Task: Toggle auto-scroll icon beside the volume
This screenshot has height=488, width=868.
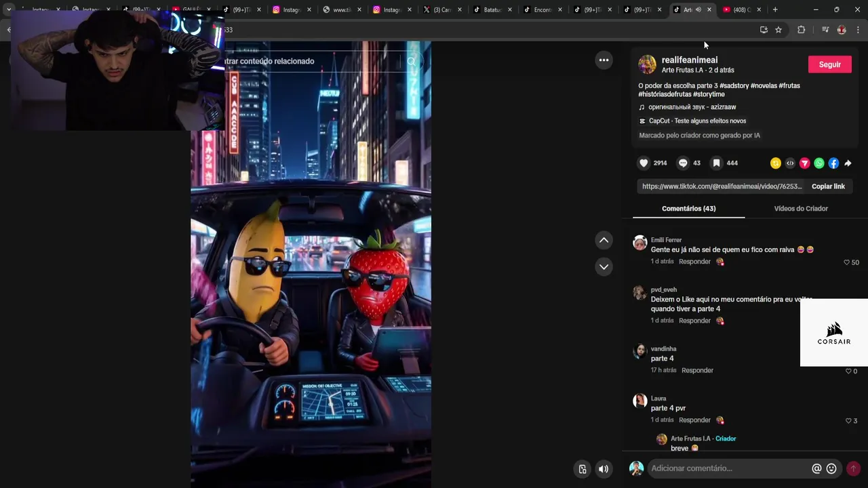Action: click(582, 469)
